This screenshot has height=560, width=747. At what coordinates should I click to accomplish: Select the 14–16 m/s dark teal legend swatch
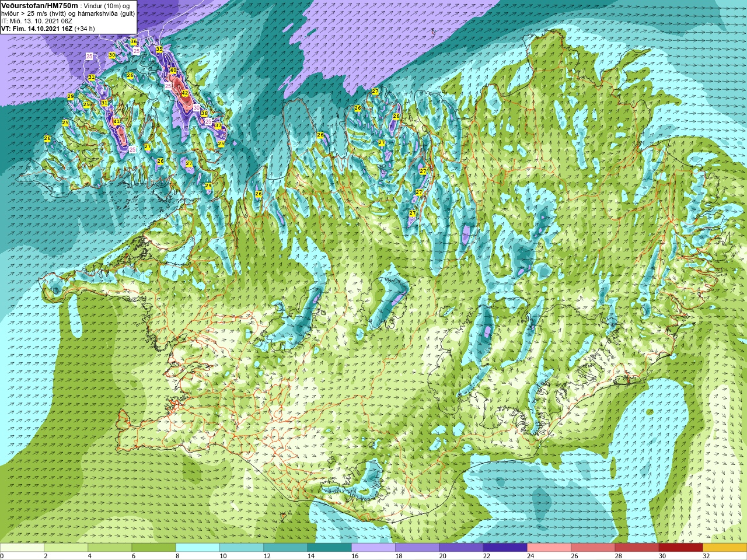[330, 548]
